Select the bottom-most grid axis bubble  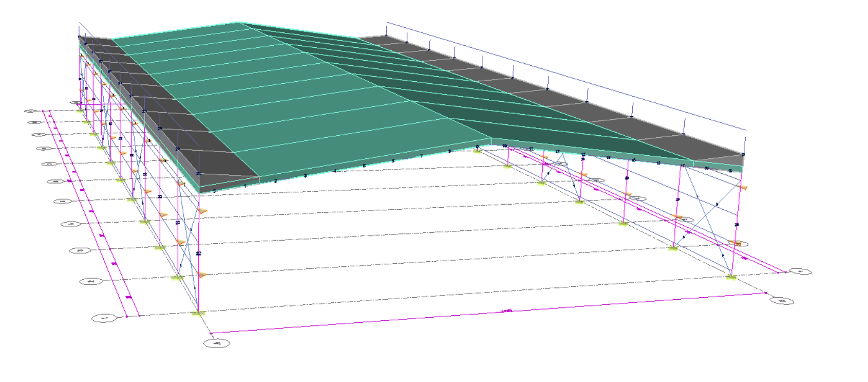click(217, 343)
